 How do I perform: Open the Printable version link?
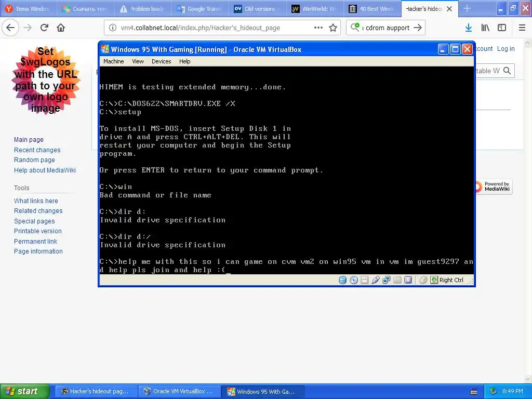pyautogui.click(x=37, y=231)
